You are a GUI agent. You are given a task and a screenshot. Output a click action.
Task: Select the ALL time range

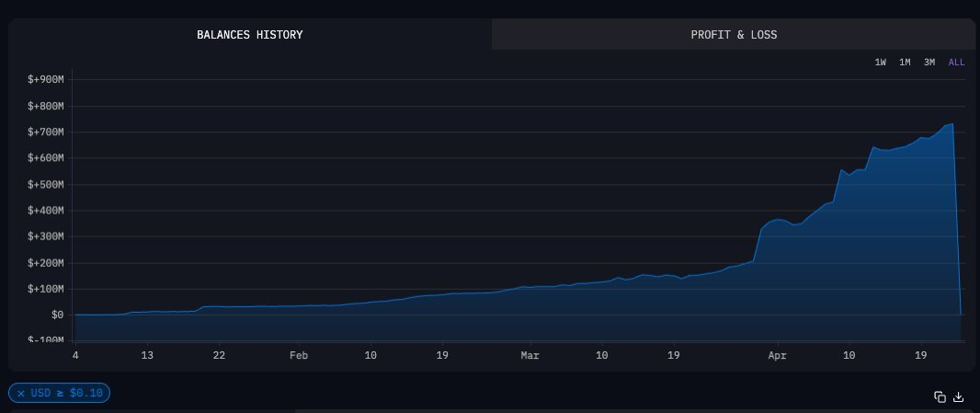coord(956,62)
